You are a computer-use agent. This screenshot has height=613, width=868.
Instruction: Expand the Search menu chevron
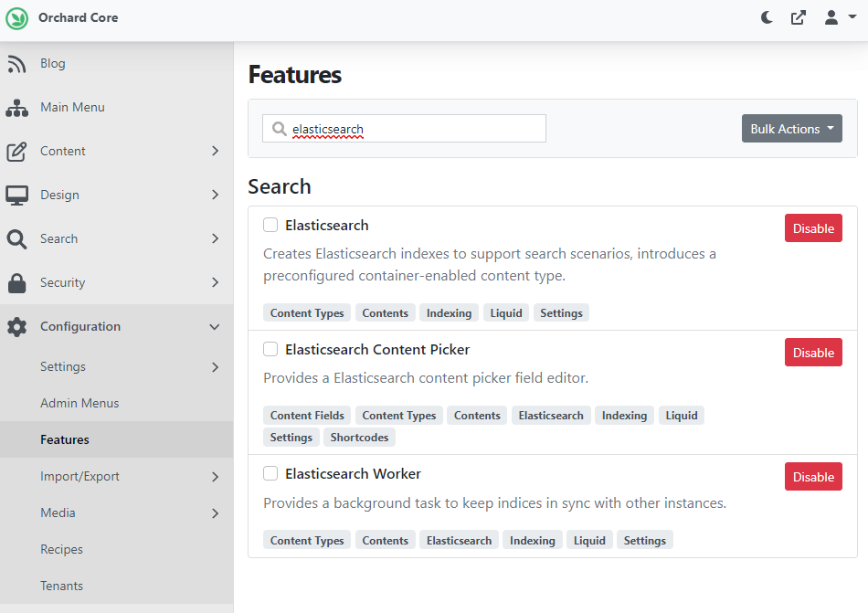coord(216,238)
